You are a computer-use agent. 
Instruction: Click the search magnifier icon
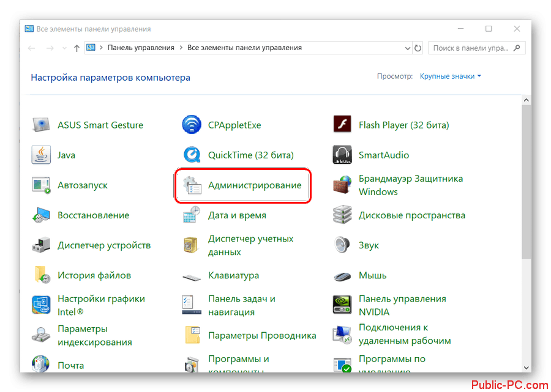coord(517,48)
